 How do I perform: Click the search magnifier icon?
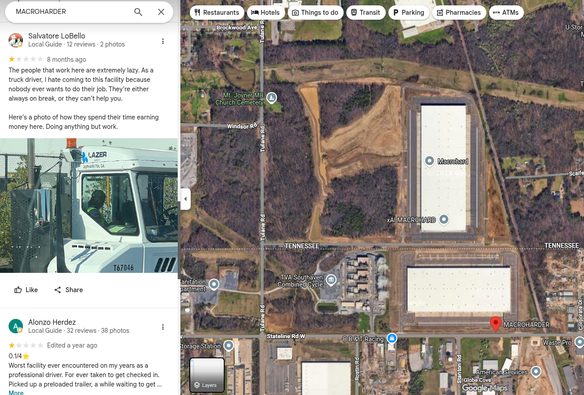click(x=138, y=12)
